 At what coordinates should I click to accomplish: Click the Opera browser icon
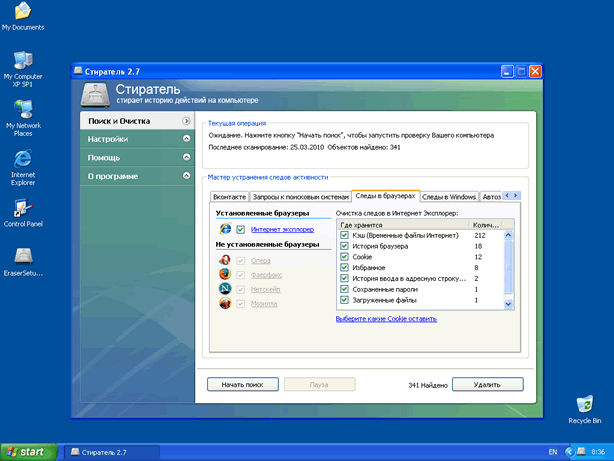pyautogui.click(x=224, y=261)
